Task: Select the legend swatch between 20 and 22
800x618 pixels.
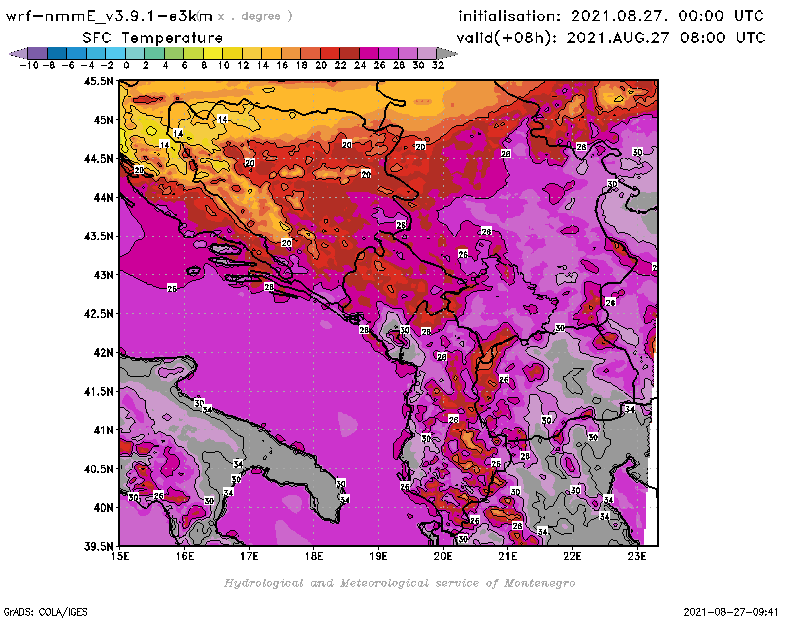Action: pyautogui.click(x=330, y=53)
